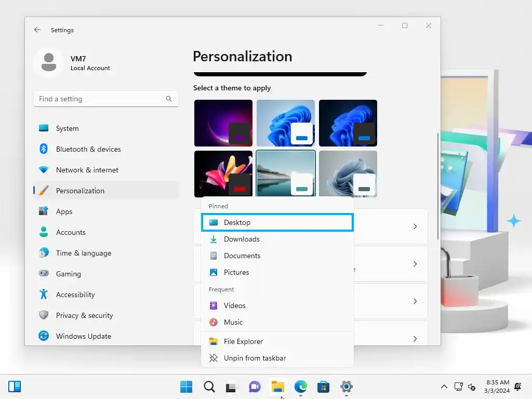This screenshot has height=399, width=532.
Task: Expand the first settings row chevron
Action: coord(415,227)
